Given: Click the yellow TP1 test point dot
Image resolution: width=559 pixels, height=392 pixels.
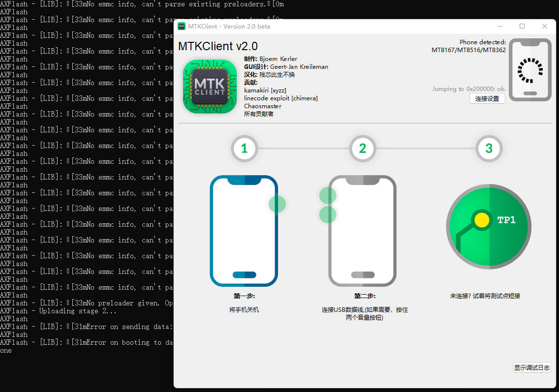Looking at the screenshot, I should point(482,220).
